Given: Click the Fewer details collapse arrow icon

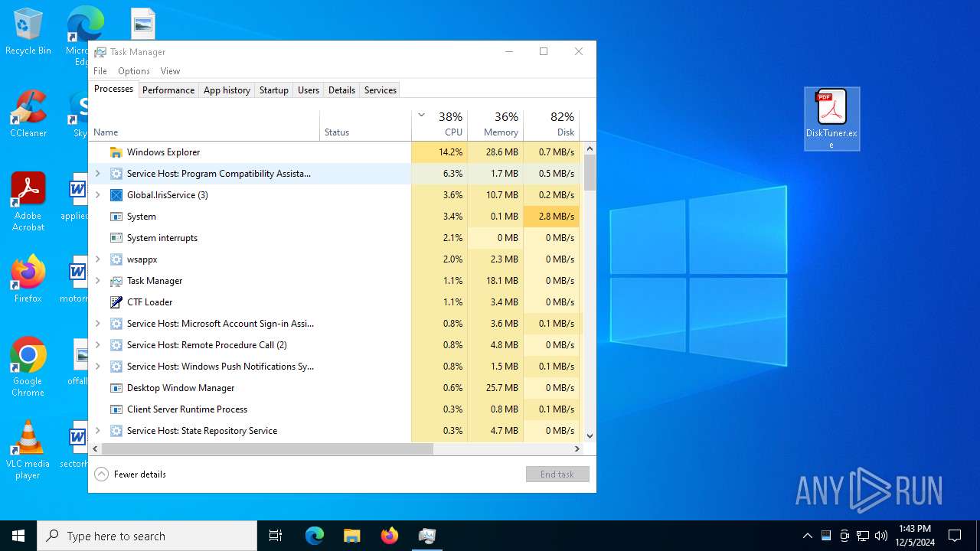Looking at the screenshot, I should click(x=101, y=474).
